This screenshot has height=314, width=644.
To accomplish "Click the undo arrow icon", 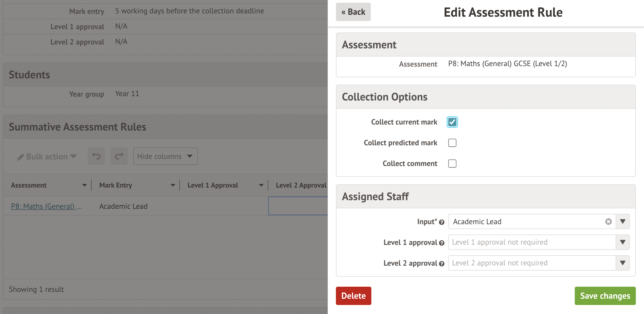I will tap(96, 156).
